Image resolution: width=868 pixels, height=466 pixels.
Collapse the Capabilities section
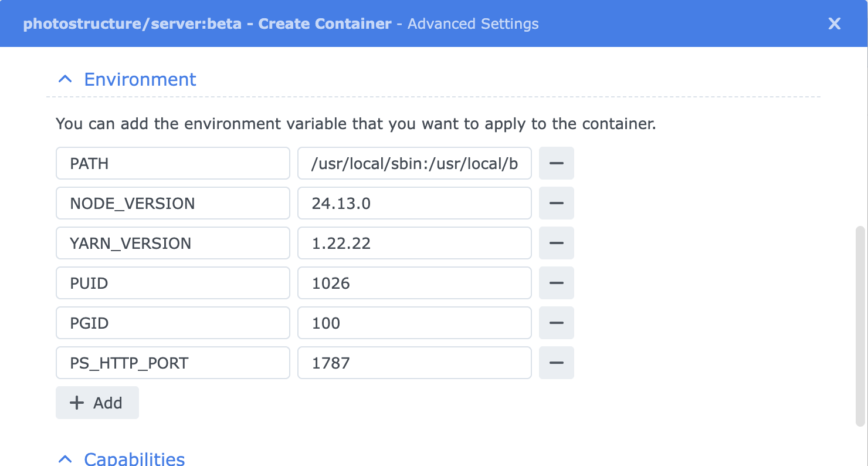65,458
